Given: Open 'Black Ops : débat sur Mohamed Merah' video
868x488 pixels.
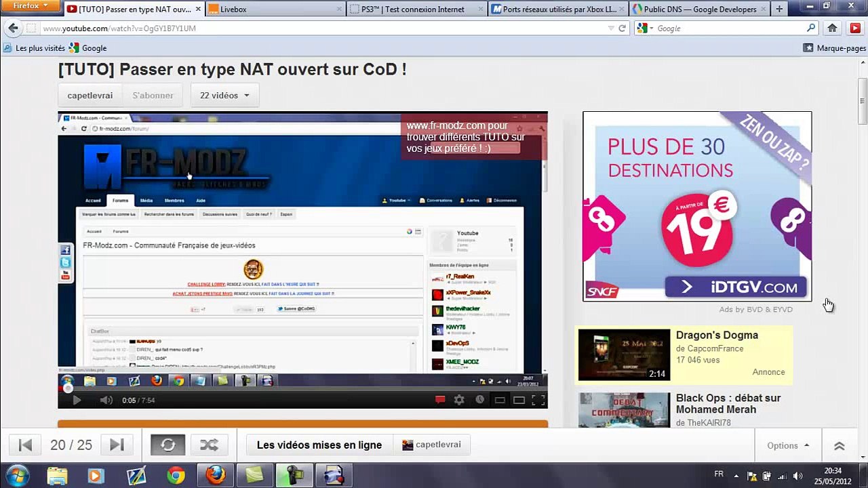Looking at the screenshot, I should (x=728, y=403).
